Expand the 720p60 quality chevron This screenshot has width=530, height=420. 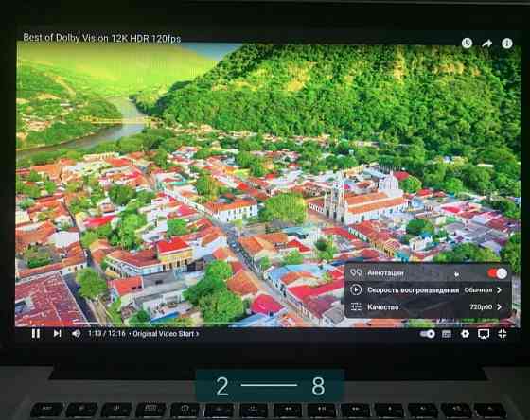pyautogui.click(x=499, y=307)
